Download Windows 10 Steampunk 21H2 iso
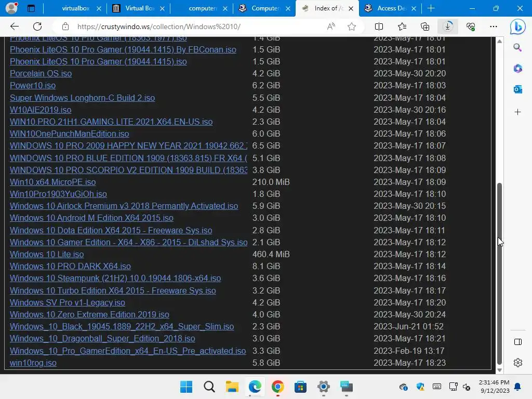This screenshot has height=399, width=532. 115,278
